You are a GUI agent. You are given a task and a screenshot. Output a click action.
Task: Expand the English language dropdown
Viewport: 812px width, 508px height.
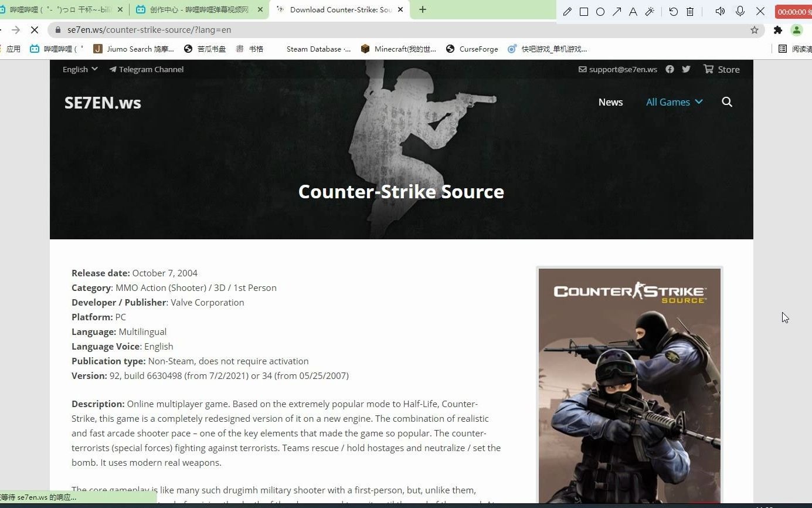click(x=80, y=69)
